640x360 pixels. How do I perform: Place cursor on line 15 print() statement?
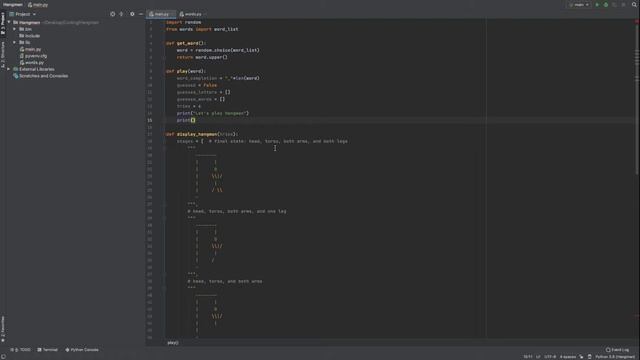[186, 120]
